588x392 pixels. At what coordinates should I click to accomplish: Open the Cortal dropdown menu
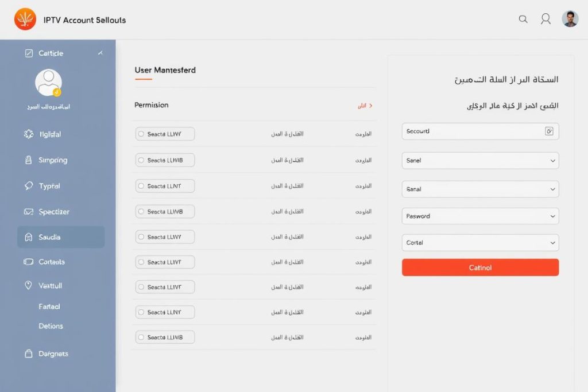click(x=480, y=242)
